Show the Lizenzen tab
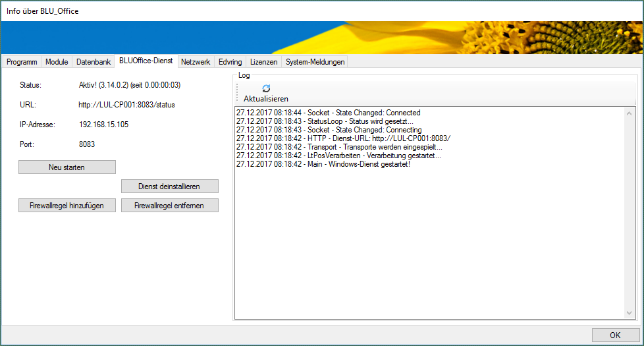This screenshot has height=346, width=644. click(x=263, y=62)
